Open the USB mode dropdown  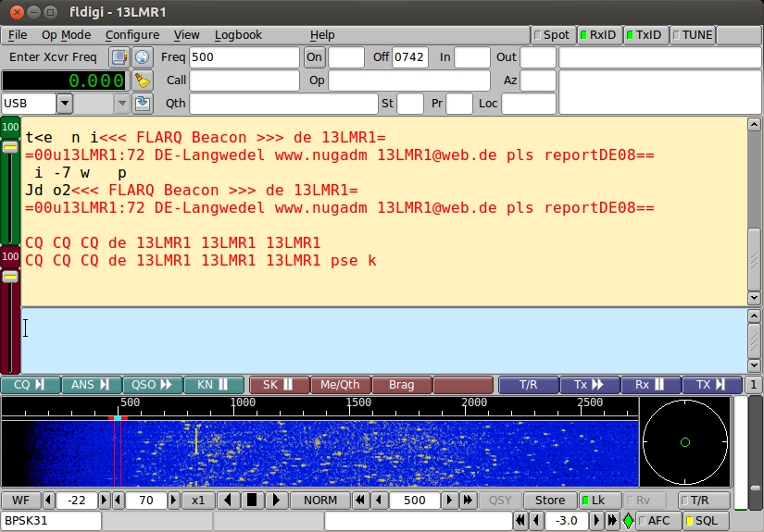point(65,103)
